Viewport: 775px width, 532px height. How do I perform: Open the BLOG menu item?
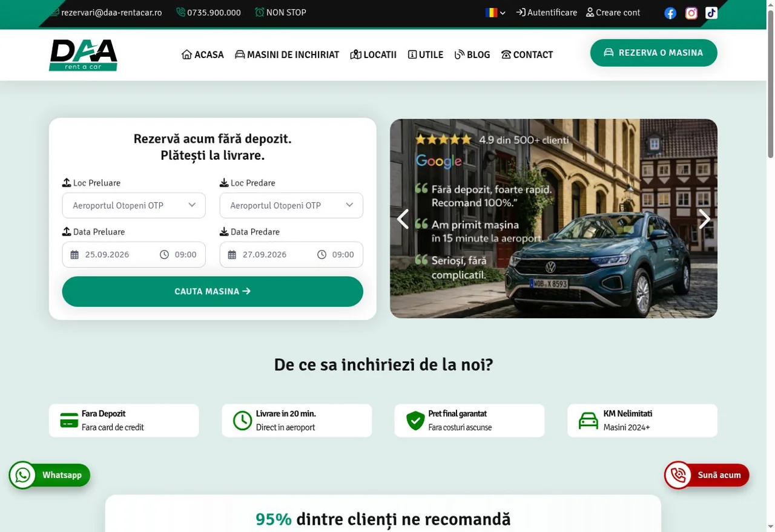point(472,54)
